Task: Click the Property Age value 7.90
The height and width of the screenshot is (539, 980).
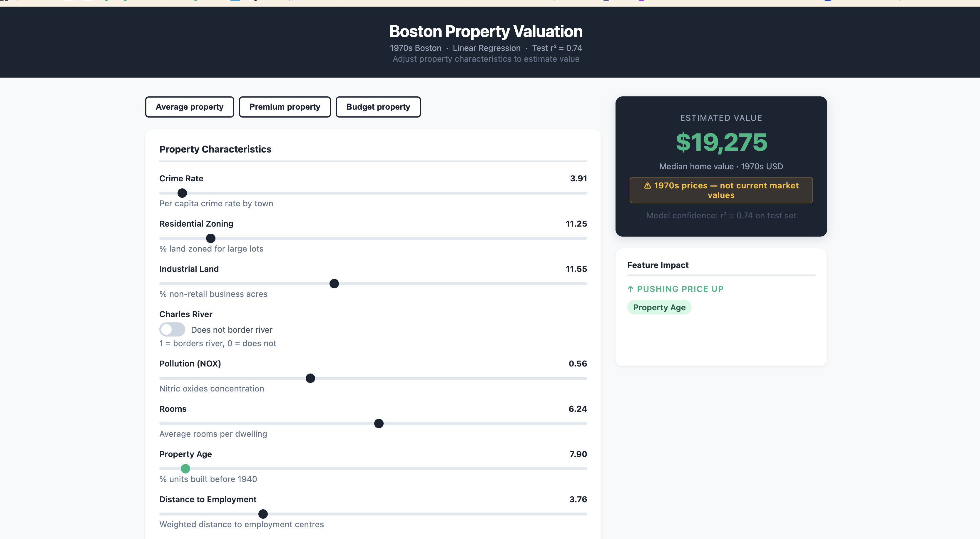Action: pyautogui.click(x=578, y=454)
